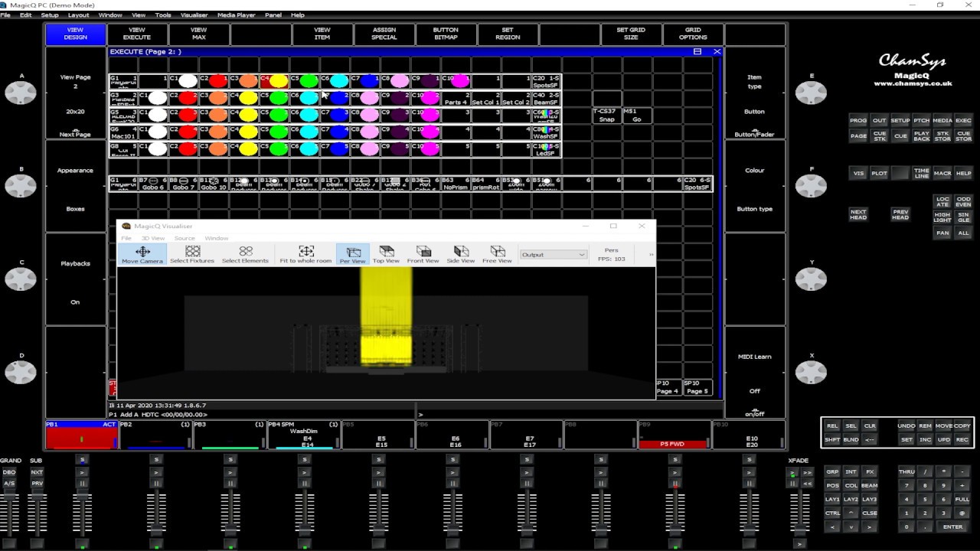980x551 pixels.
Task: Switch Visualiser to Top View
Action: 386,255
